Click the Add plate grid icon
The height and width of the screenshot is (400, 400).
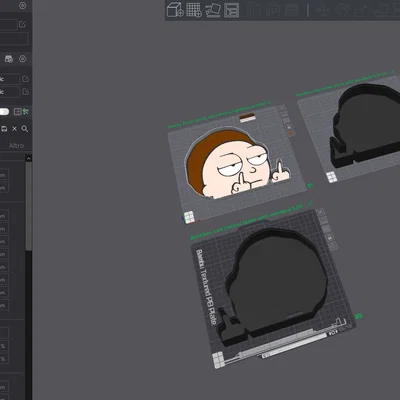tap(194, 10)
